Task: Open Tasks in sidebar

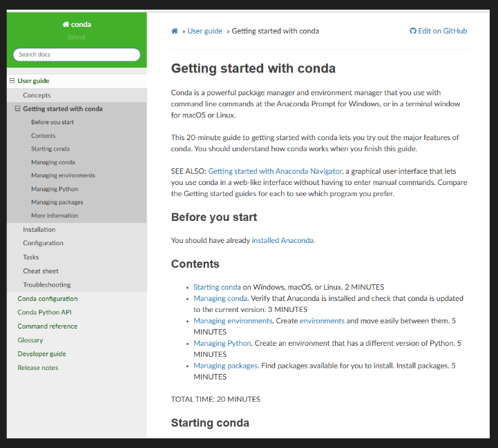Action: (31, 257)
